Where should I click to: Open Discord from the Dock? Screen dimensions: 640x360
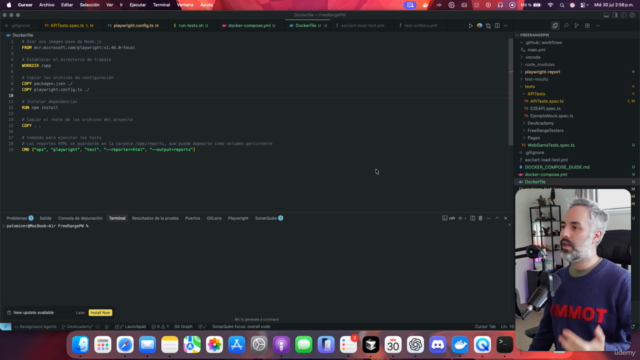[438, 345]
